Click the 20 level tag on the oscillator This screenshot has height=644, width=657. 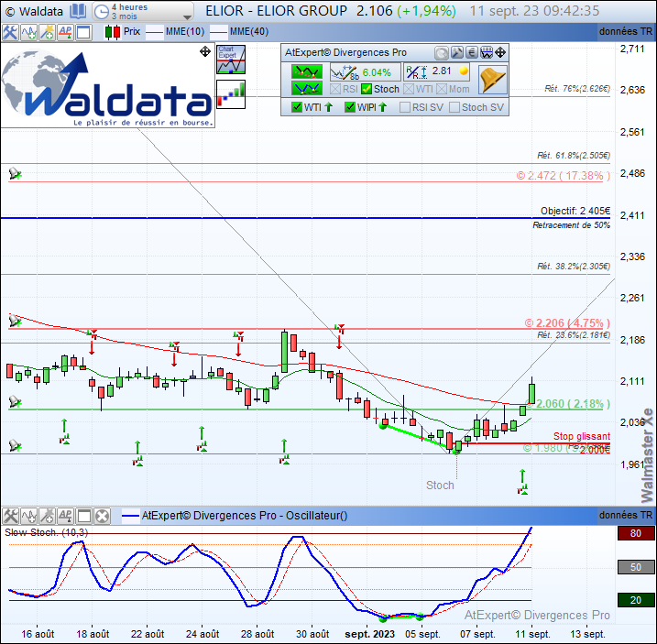click(x=636, y=600)
